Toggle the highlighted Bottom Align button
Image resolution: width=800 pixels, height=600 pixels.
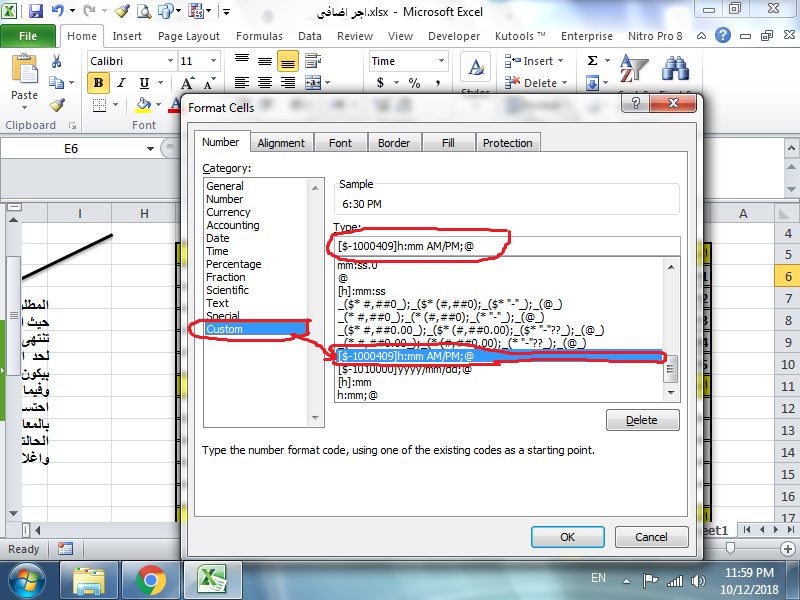(288, 61)
